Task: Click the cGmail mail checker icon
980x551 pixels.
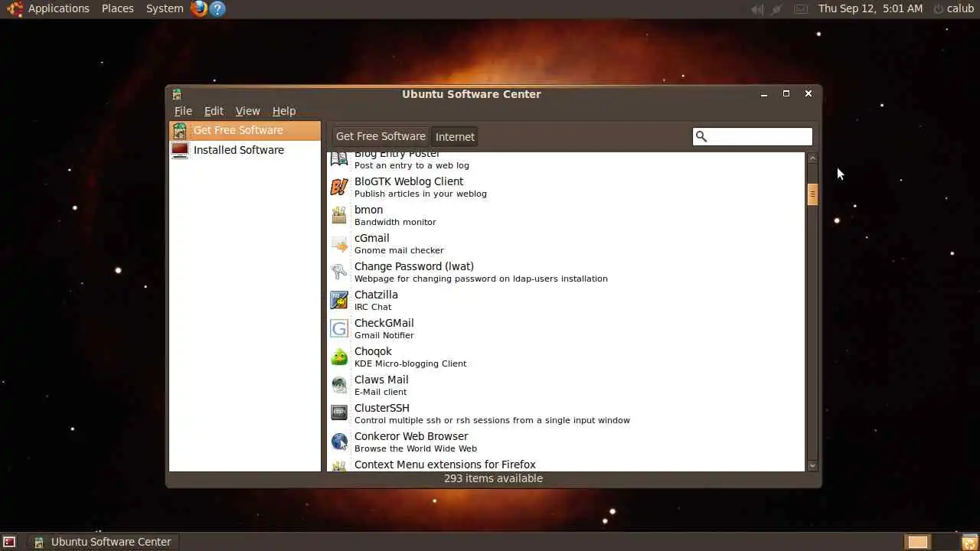Action: tap(339, 243)
